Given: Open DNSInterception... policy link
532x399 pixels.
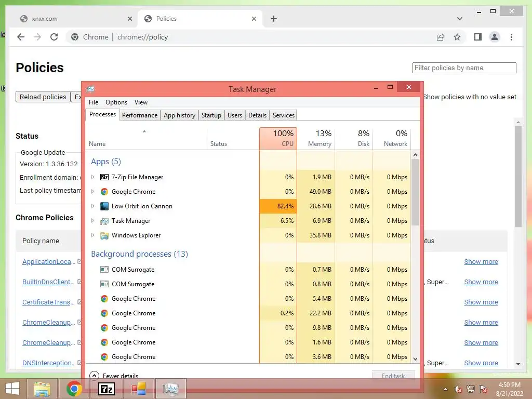Looking at the screenshot, I should [x=49, y=363].
